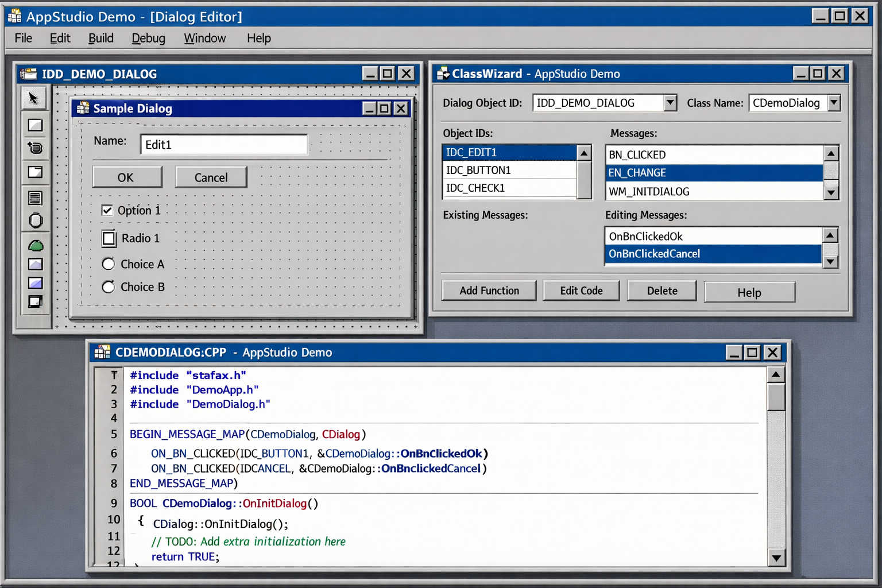This screenshot has height=588, width=882.
Task: Open the Build menu
Action: coord(100,38)
